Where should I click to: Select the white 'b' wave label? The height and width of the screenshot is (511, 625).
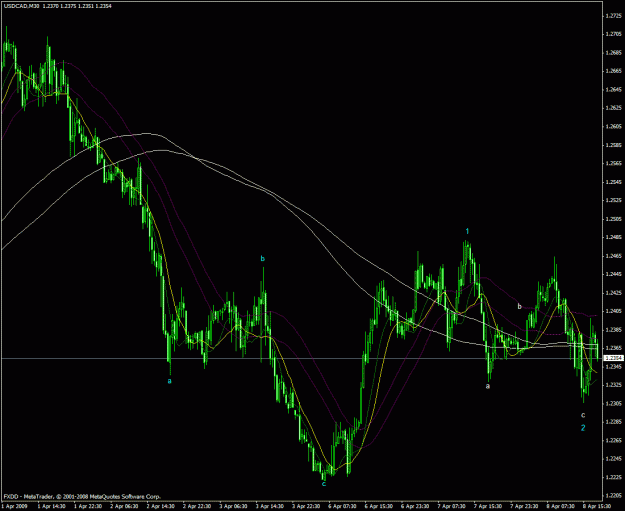519,307
